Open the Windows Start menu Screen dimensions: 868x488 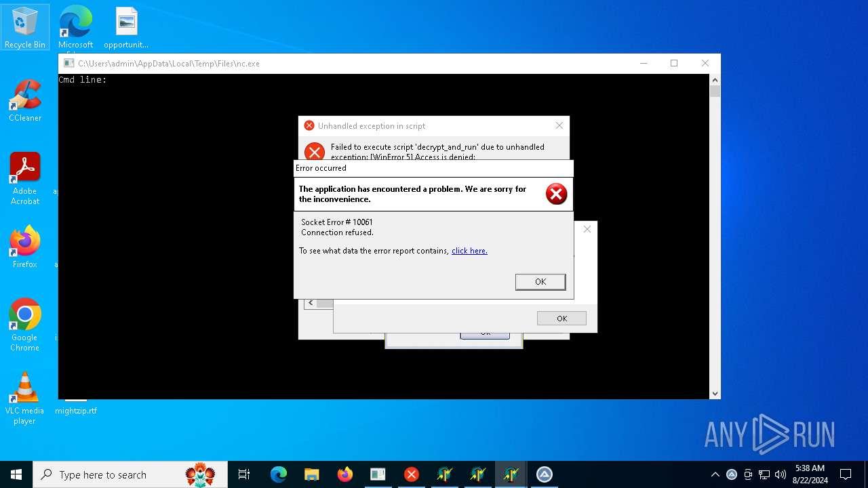tap(16, 474)
